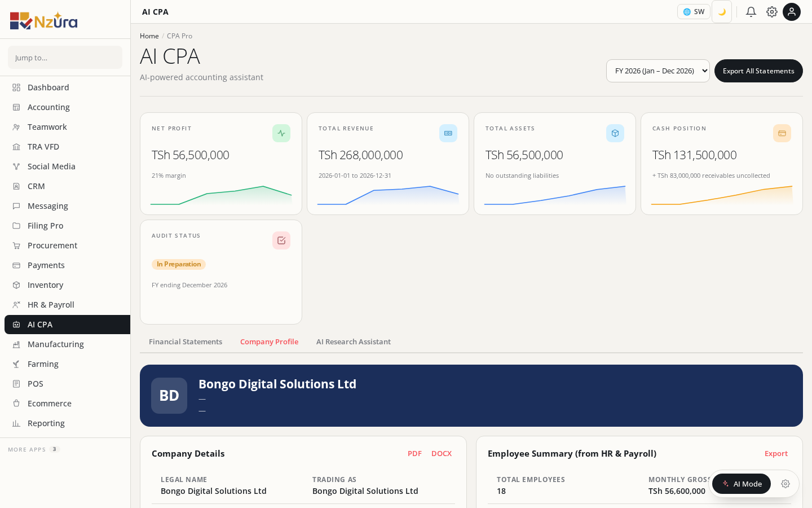Click the Manufacturing factory icon
The width and height of the screenshot is (812, 508).
point(16,344)
